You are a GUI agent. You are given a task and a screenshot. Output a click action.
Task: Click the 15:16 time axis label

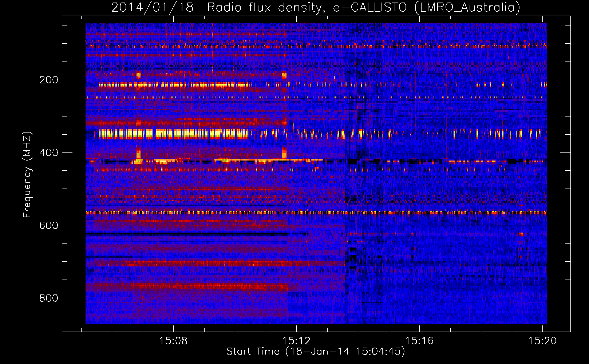pyautogui.click(x=420, y=341)
